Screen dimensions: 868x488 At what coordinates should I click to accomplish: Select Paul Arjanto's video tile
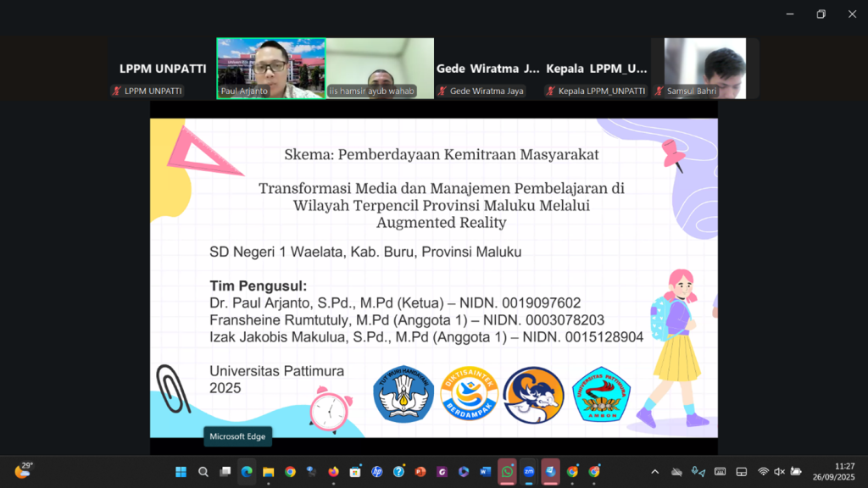click(x=270, y=68)
